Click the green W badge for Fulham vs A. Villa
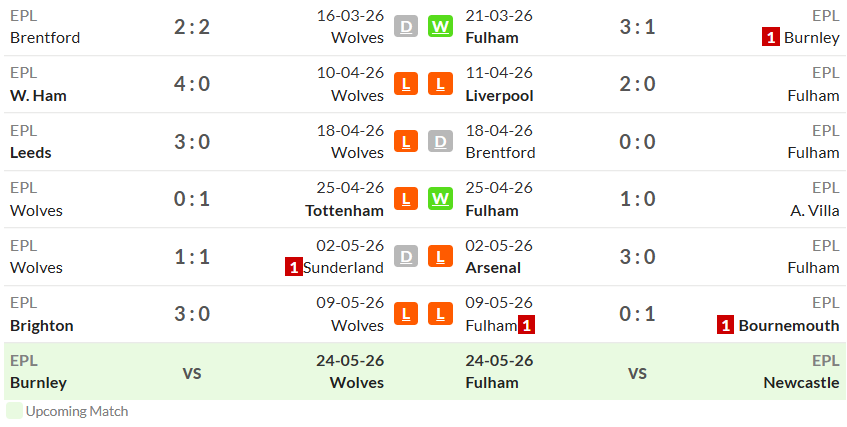 point(440,199)
